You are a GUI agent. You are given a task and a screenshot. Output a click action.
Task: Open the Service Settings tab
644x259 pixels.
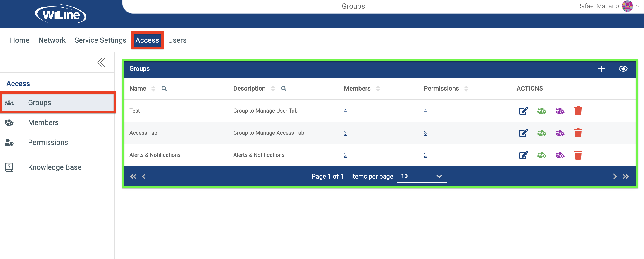(100, 40)
